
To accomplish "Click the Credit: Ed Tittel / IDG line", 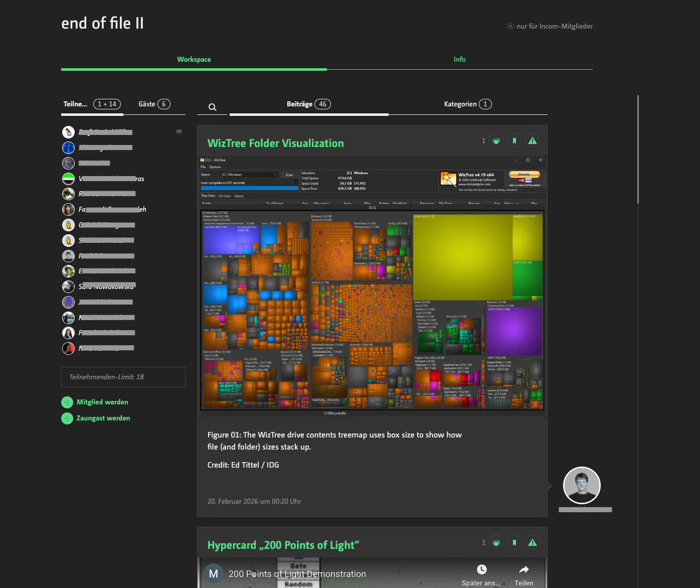I will coord(243,465).
